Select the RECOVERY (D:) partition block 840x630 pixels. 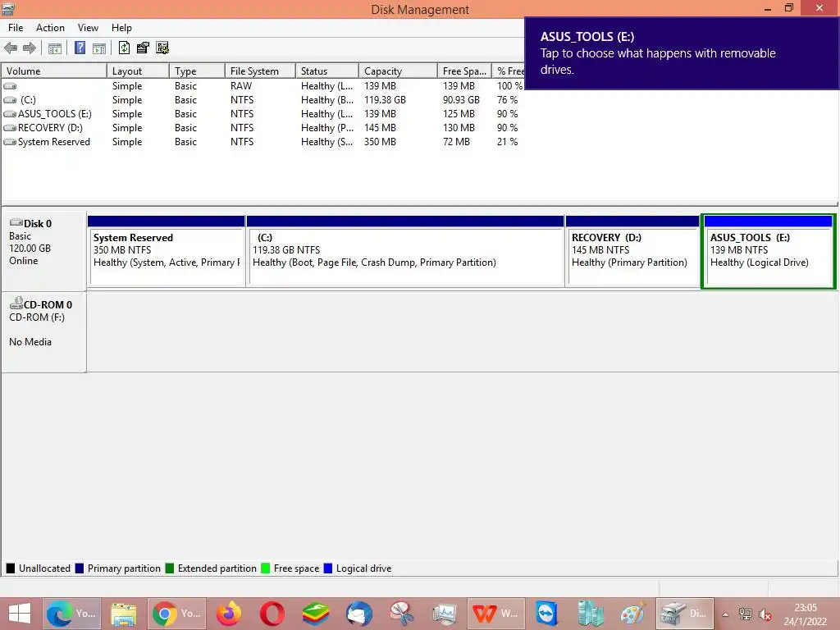[632, 251]
